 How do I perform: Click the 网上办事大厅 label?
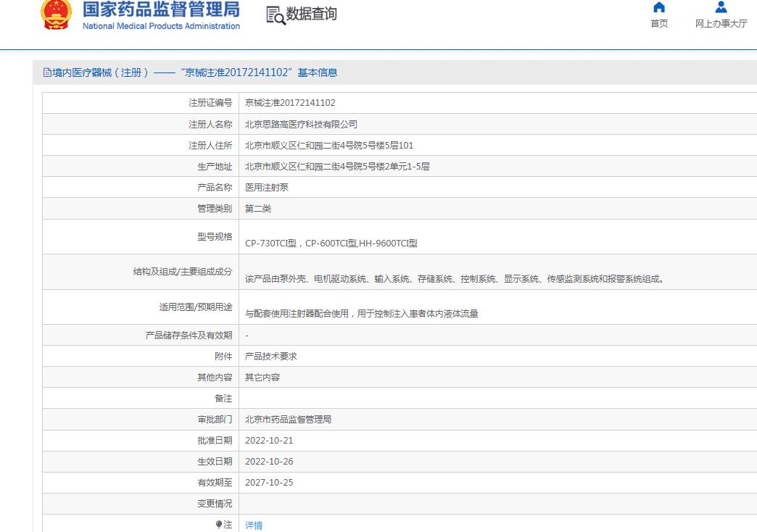coord(721,24)
